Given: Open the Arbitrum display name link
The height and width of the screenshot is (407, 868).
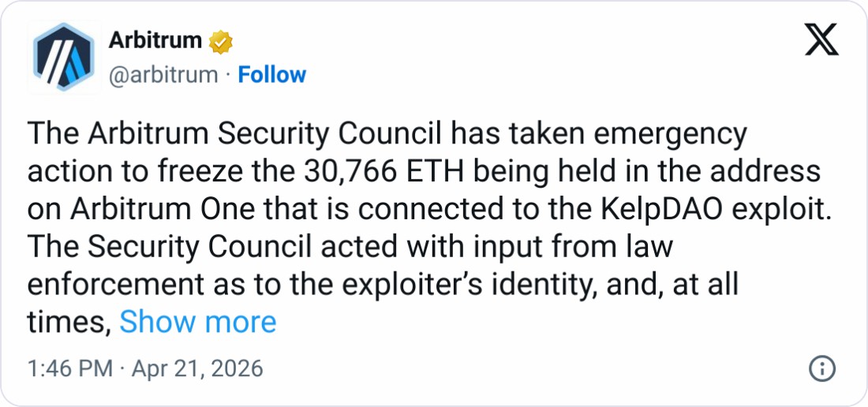Looking at the screenshot, I should pyautogui.click(x=155, y=41).
